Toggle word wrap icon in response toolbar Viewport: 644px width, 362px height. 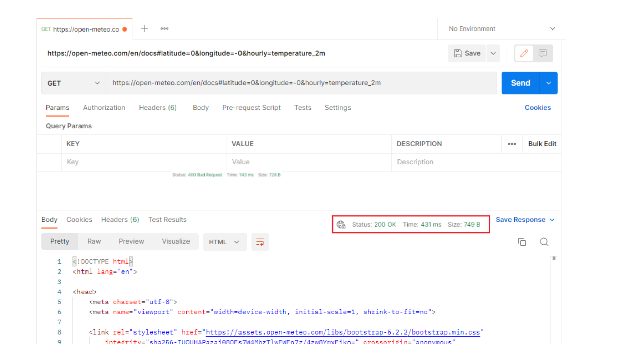[260, 242]
